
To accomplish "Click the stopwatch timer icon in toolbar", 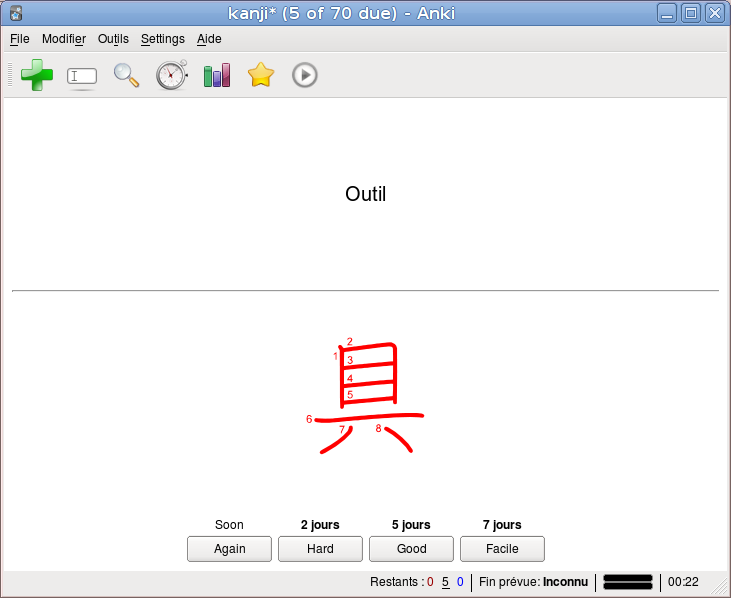I will pos(172,75).
